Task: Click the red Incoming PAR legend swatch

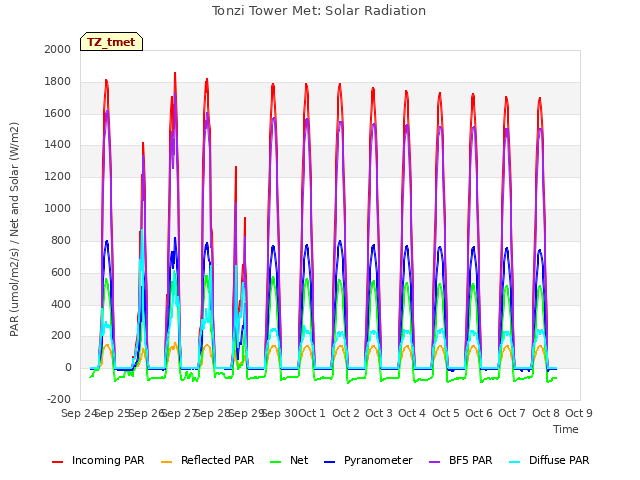Action: pyautogui.click(x=58, y=462)
